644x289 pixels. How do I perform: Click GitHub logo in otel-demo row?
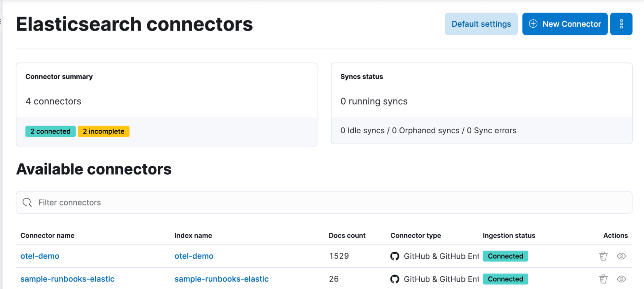[395, 256]
